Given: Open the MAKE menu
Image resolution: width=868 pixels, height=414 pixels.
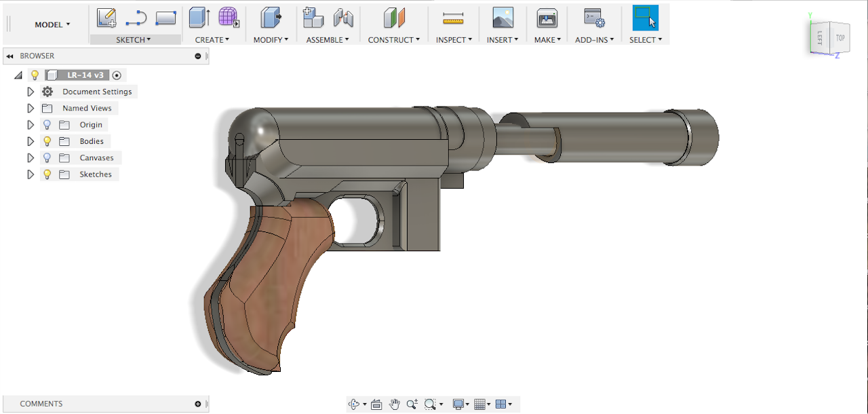Looking at the screenshot, I should 547,40.
